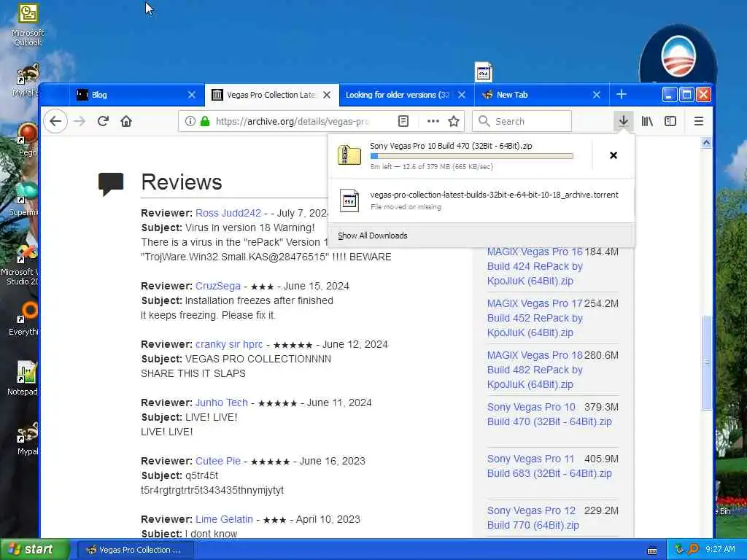
Task: Open the browser home page icon
Action: pyautogui.click(x=126, y=122)
